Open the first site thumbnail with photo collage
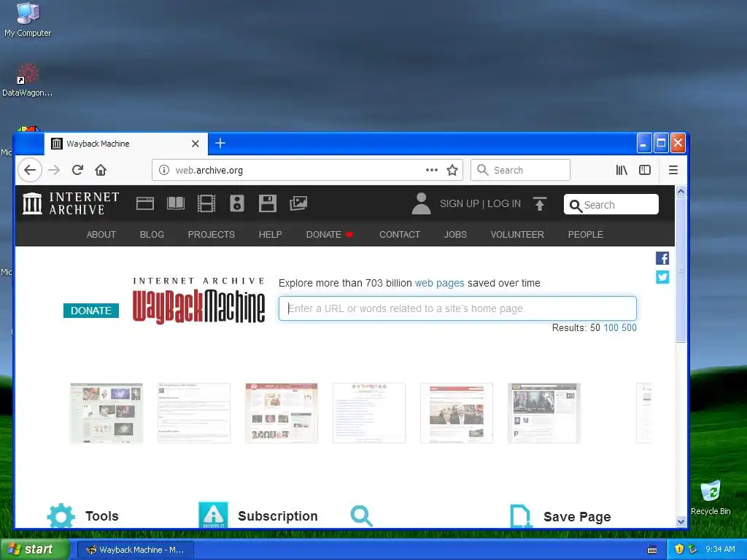The width and height of the screenshot is (747, 560). (x=107, y=413)
